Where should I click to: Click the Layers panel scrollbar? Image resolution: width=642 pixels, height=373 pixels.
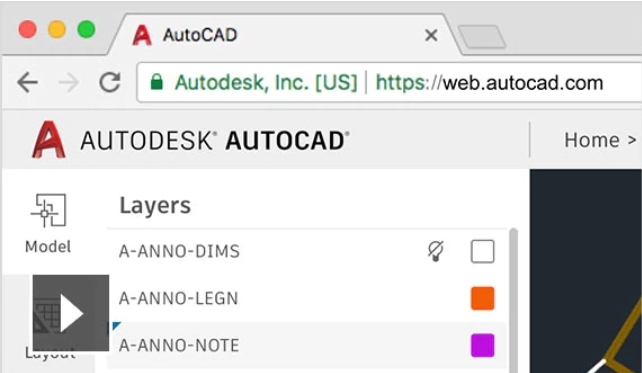(x=513, y=301)
